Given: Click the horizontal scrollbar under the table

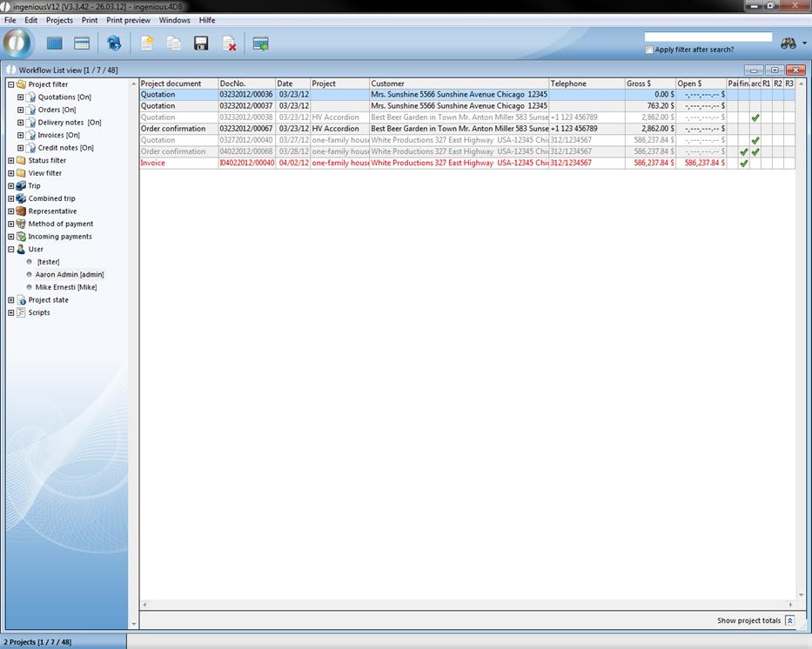Looking at the screenshot, I should coord(466,605).
